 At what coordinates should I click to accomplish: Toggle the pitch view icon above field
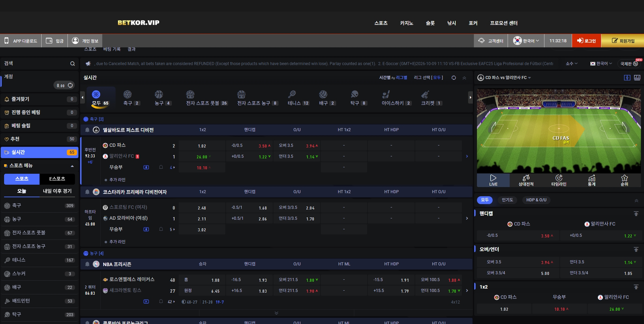[x=627, y=78]
